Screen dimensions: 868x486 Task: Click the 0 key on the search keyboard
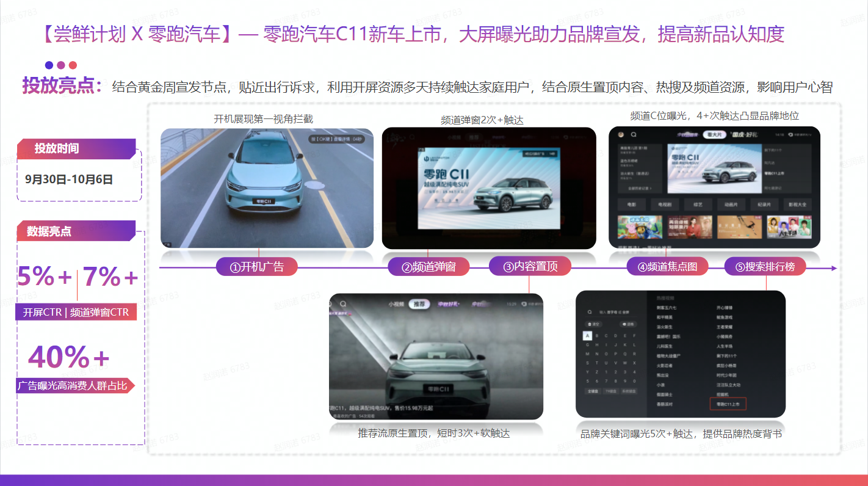click(634, 381)
